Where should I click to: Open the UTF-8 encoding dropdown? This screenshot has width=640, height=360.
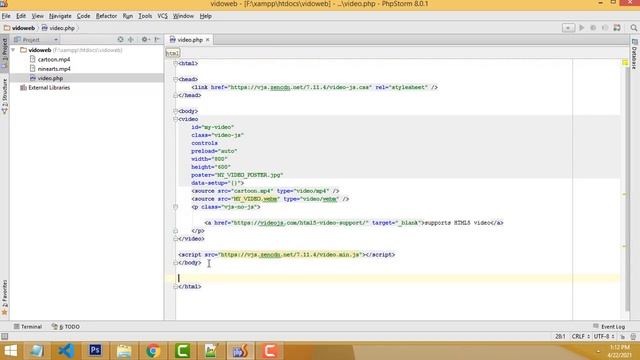pyautogui.click(x=604, y=336)
